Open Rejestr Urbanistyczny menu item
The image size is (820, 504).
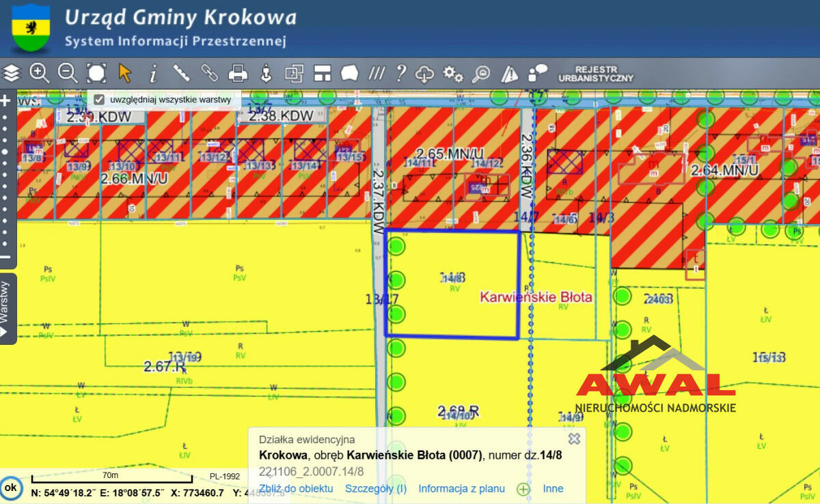tap(596, 74)
